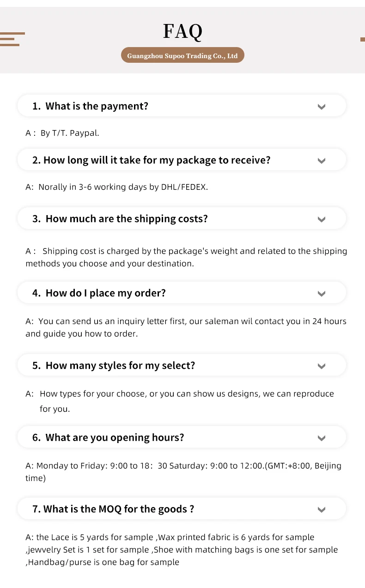Select question '1. What is the payment?'

91,106
